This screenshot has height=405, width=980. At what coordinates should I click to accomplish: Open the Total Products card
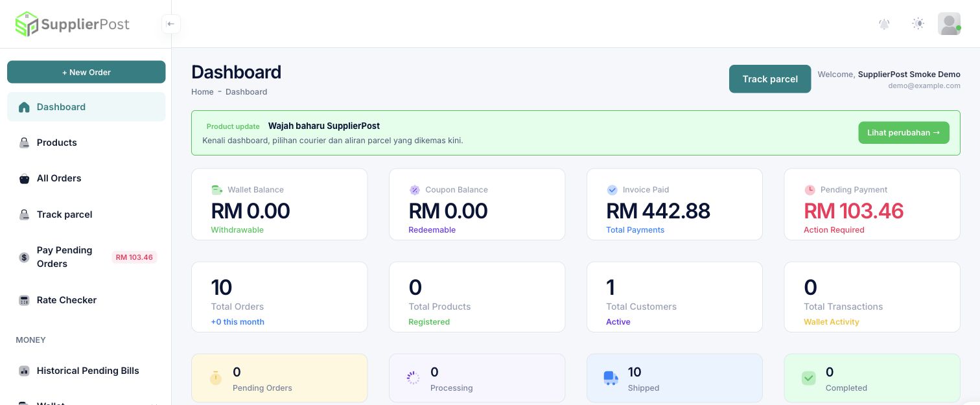(477, 297)
